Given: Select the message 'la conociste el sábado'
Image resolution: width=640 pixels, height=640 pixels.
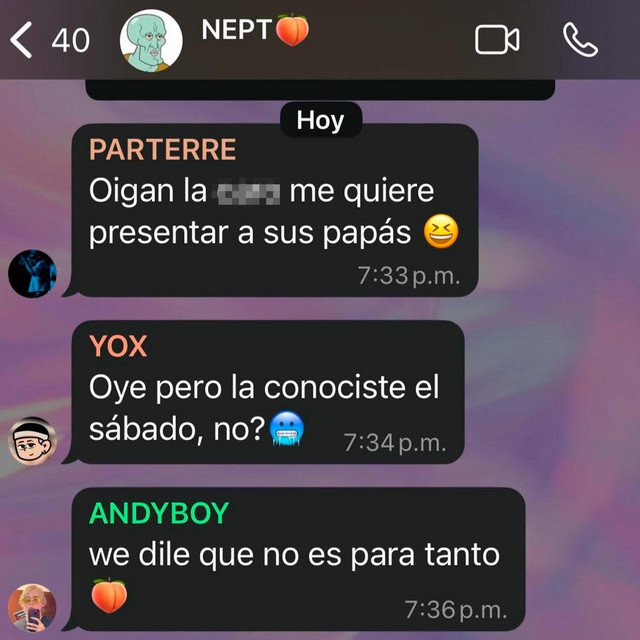Looking at the screenshot, I should pos(267,392).
